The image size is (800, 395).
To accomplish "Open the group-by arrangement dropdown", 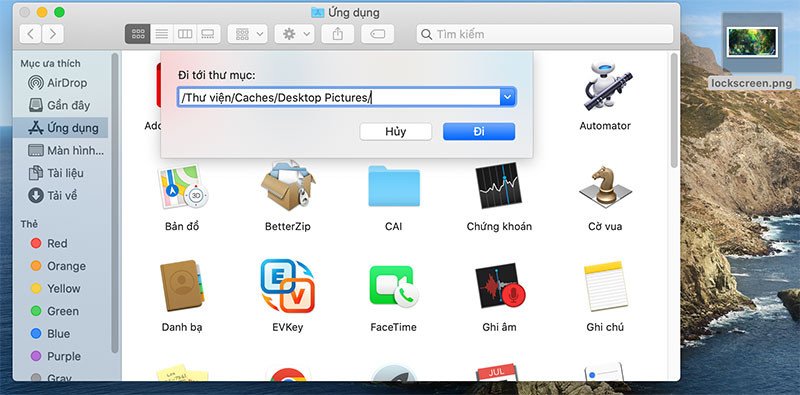I will (247, 34).
